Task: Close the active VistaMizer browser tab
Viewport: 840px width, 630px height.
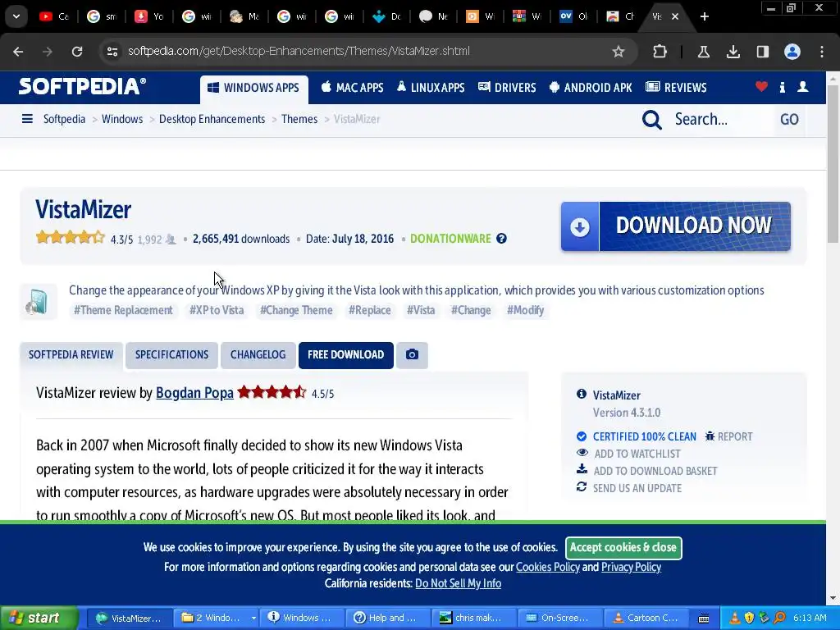Action: click(675, 16)
